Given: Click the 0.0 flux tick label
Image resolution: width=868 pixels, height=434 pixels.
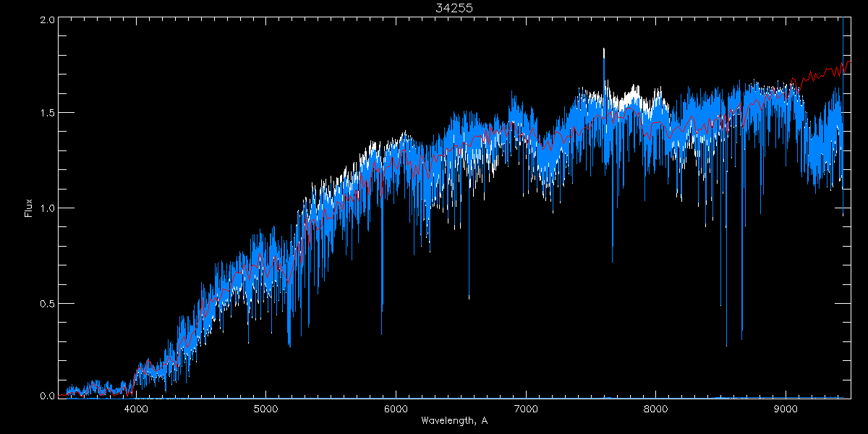Looking at the screenshot, I should click(x=46, y=396).
